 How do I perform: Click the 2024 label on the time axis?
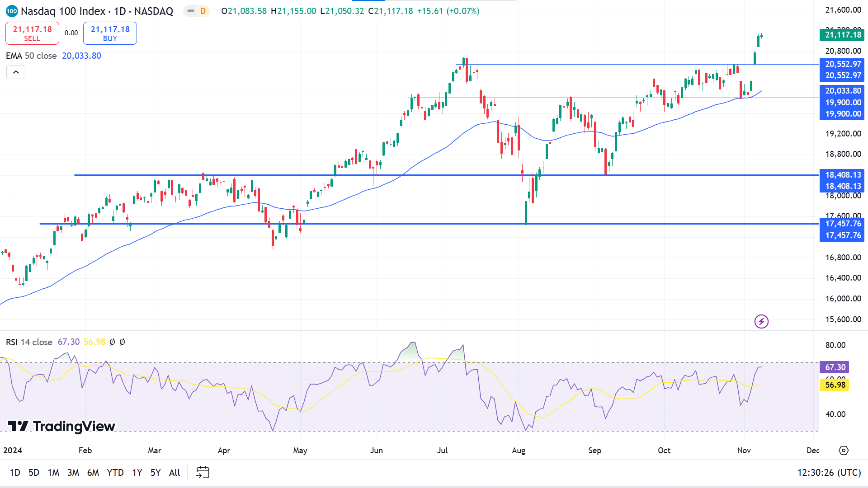[13, 450]
